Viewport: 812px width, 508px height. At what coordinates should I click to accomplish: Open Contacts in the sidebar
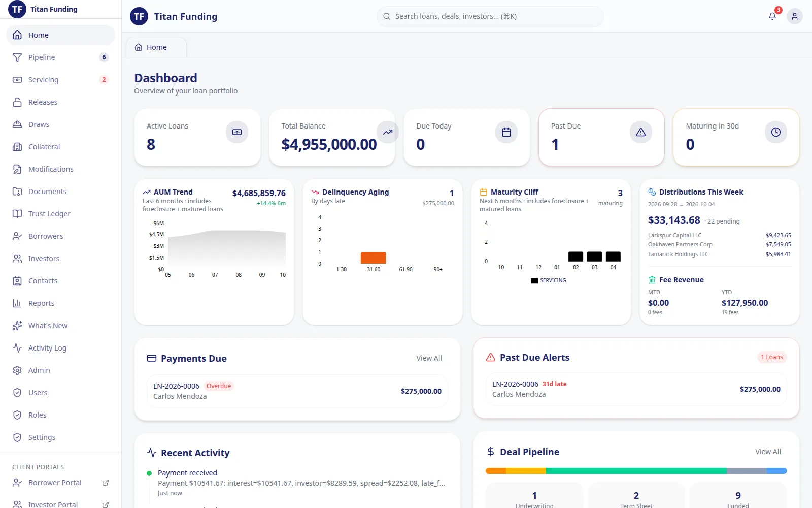coord(60,281)
